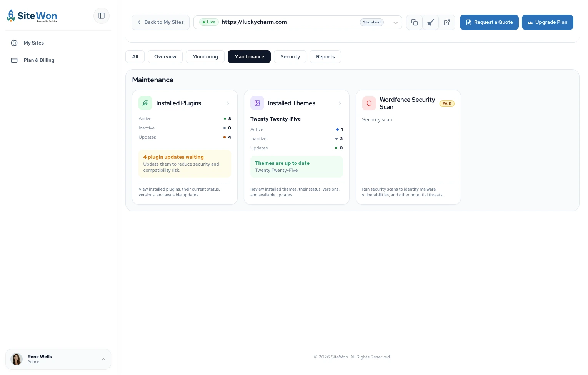Viewport: 588px width, 375px height.
Task: Click the Standard plan badge
Action: 372,22
